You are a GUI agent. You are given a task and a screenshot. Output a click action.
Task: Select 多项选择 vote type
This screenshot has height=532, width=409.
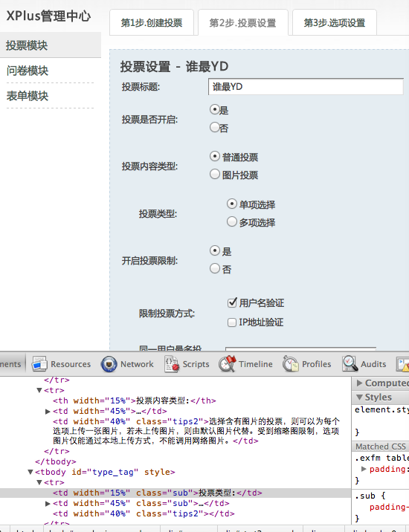click(232, 221)
